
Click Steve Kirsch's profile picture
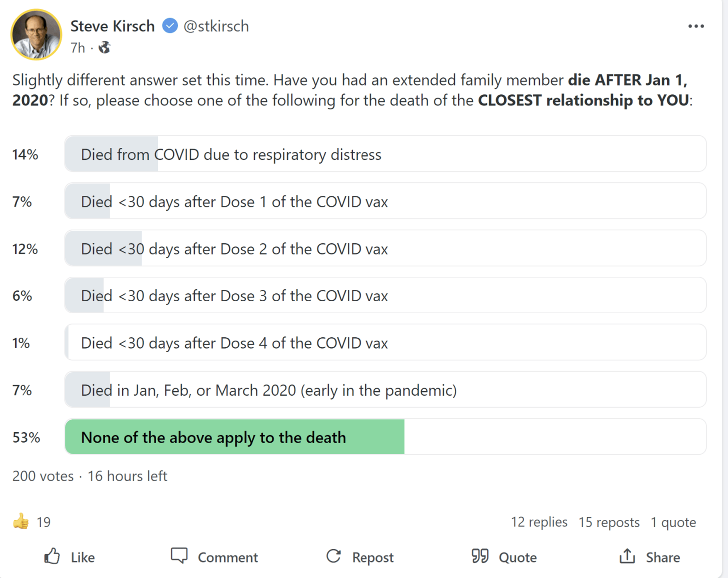(x=36, y=34)
